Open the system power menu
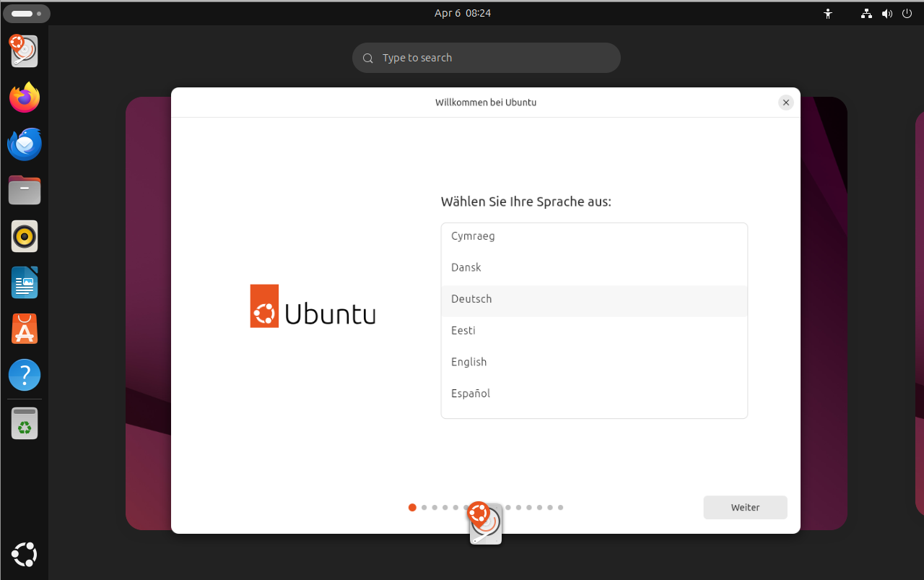The width and height of the screenshot is (924, 580). [x=907, y=13]
